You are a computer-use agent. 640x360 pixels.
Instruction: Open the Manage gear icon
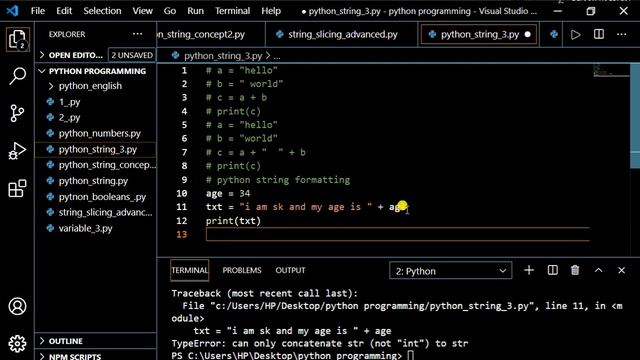click(17, 344)
